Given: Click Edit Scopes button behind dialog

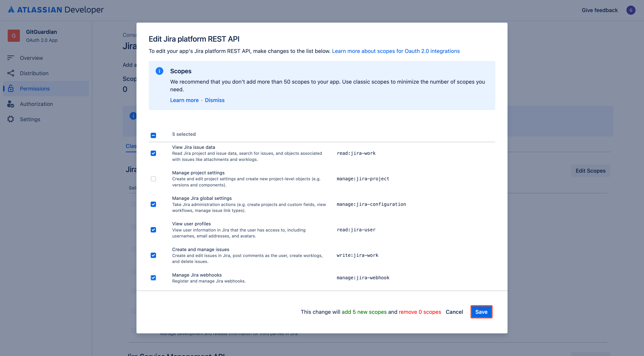Looking at the screenshot, I should pos(591,171).
